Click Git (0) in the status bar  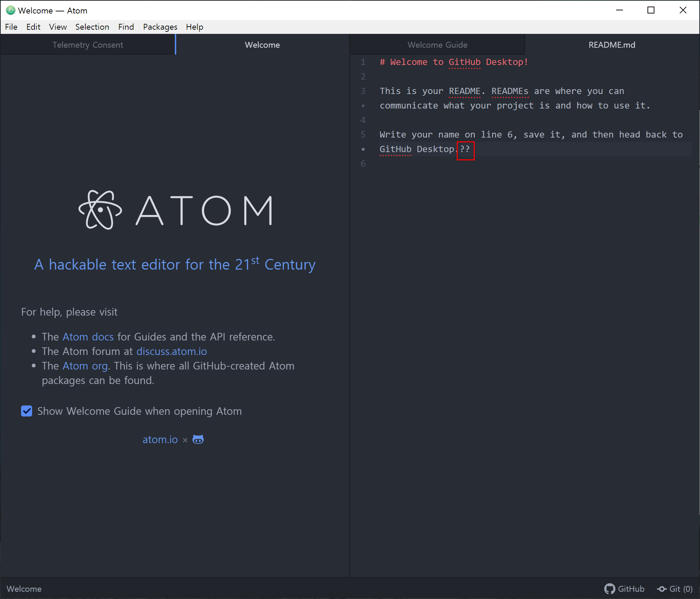coord(681,589)
